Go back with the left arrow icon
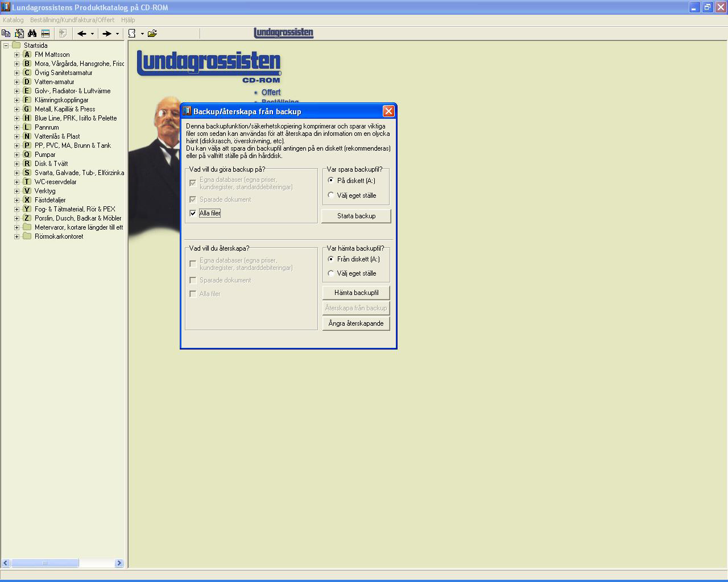This screenshot has height=582, width=728. tap(82, 34)
